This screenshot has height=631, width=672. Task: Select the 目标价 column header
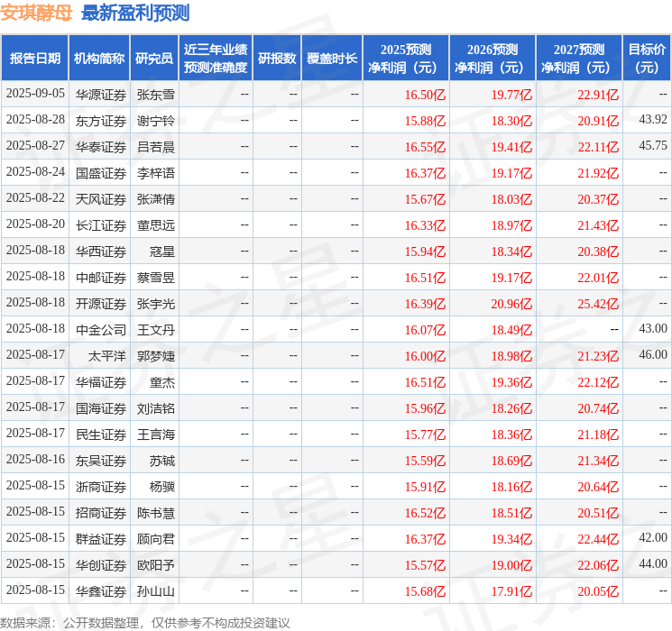click(647, 59)
